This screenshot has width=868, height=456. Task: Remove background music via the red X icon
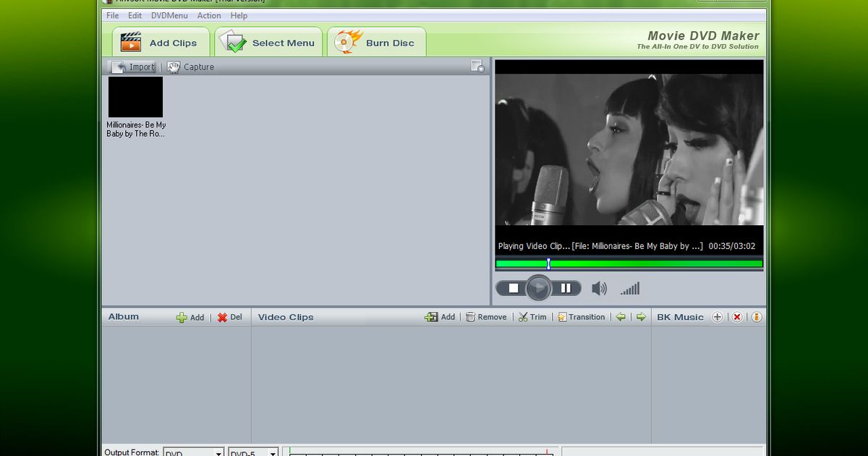click(736, 317)
